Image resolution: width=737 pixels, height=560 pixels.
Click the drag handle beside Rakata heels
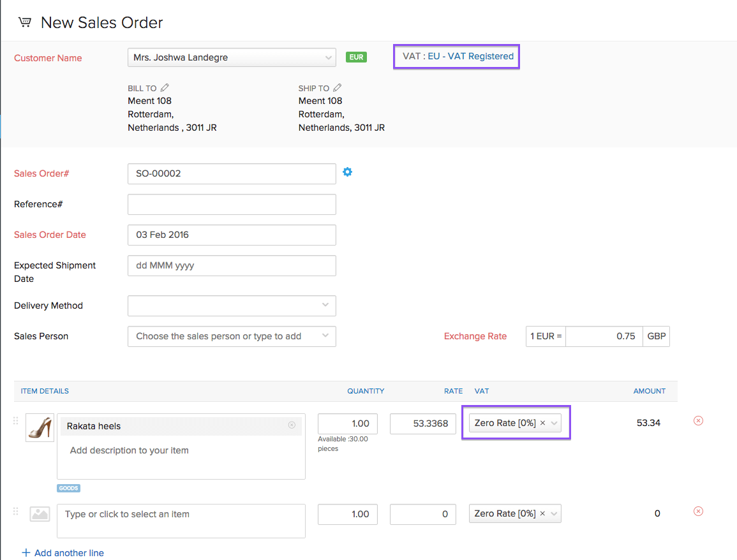pos(15,420)
